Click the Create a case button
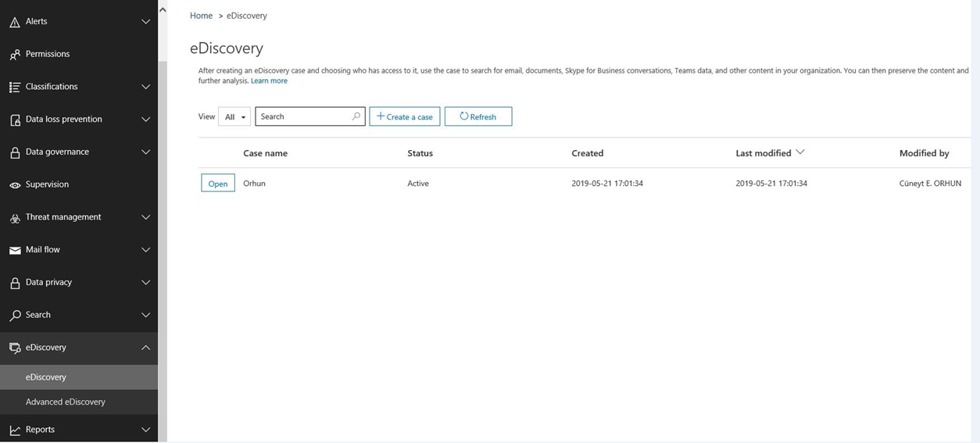Viewport: 980px width, 443px height. [x=405, y=116]
